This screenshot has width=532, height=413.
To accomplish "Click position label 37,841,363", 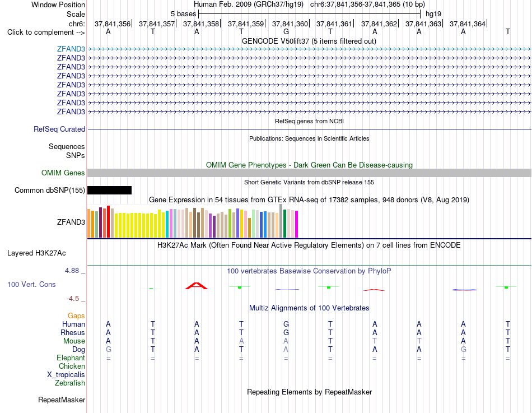I will coord(423,24).
